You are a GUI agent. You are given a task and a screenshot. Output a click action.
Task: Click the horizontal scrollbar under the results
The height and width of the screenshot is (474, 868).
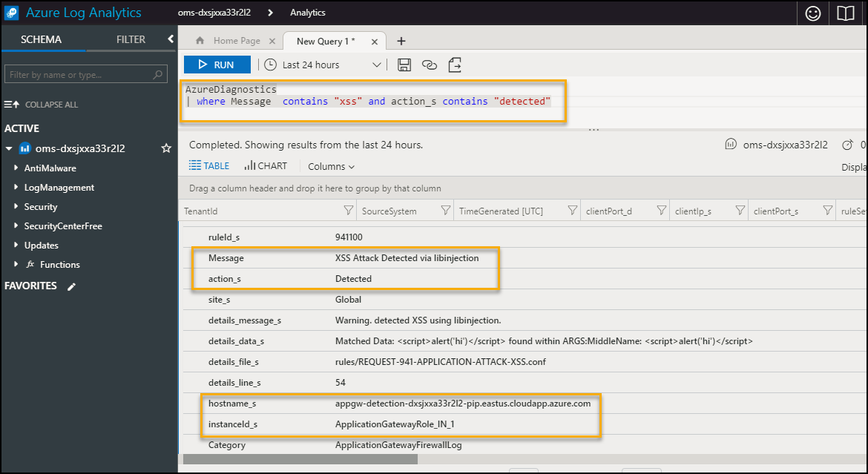coord(300,459)
